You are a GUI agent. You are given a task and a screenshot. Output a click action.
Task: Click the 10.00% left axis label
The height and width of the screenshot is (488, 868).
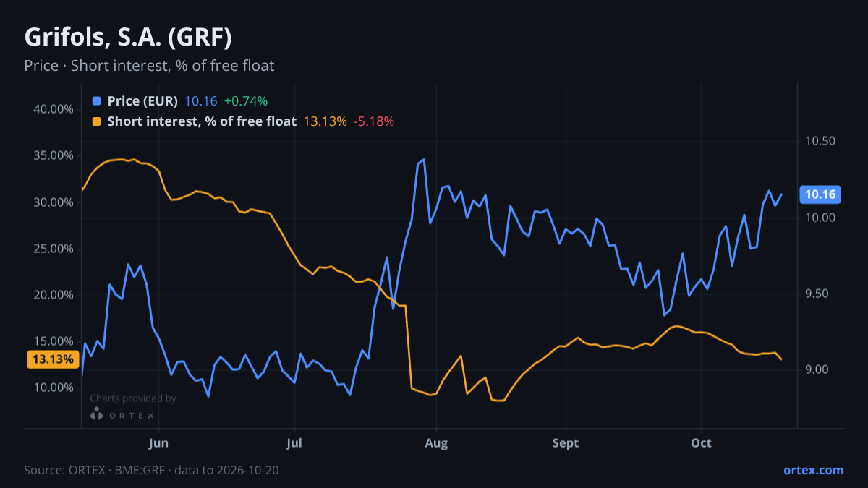pos(54,388)
